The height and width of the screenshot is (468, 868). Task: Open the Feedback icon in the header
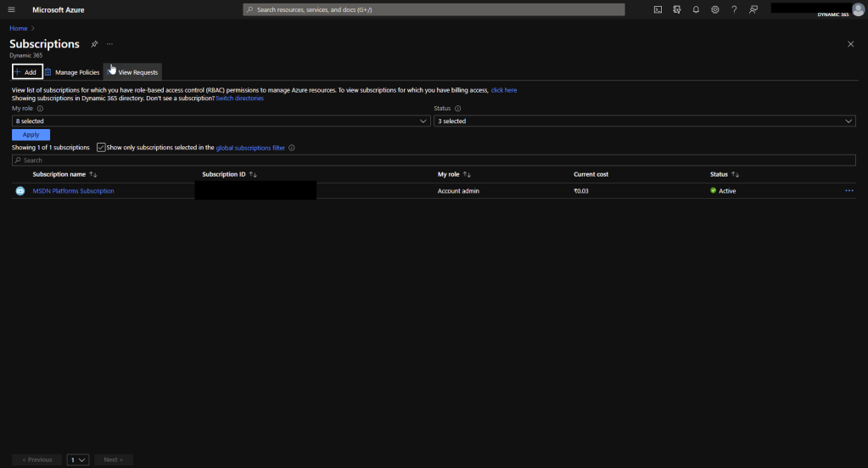[x=753, y=10]
